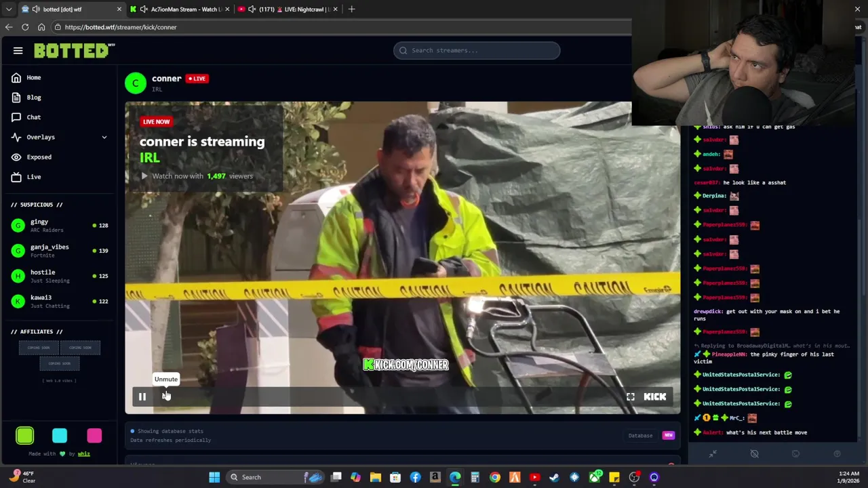Open YouTube app from taskbar
This screenshot has height=488, width=868.
point(534,477)
